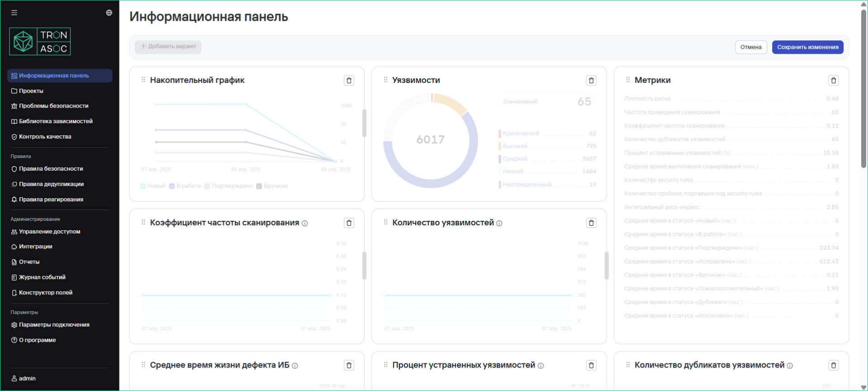Click the globe language icon
This screenshot has width=868, height=391.
click(x=109, y=13)
